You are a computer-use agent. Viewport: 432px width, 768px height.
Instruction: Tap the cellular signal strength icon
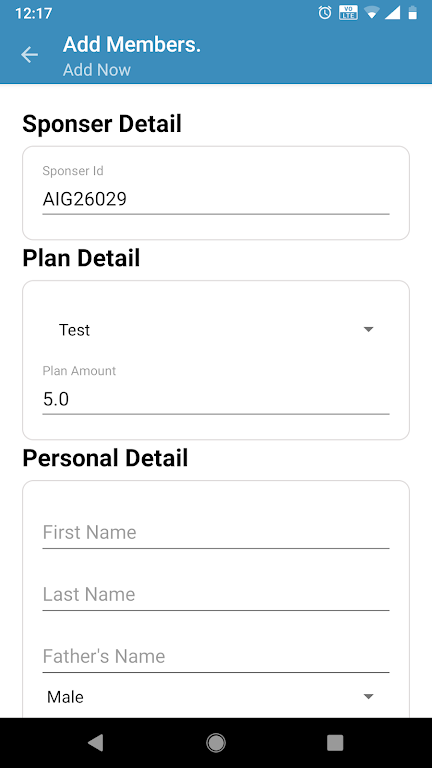click(x=392, y=13)
